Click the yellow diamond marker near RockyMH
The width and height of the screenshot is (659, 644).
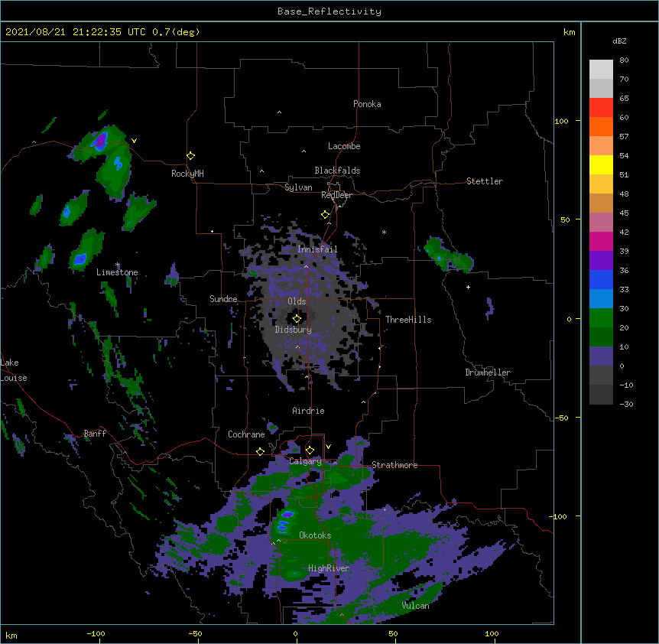pyautogui.click(x=190, y=156)
